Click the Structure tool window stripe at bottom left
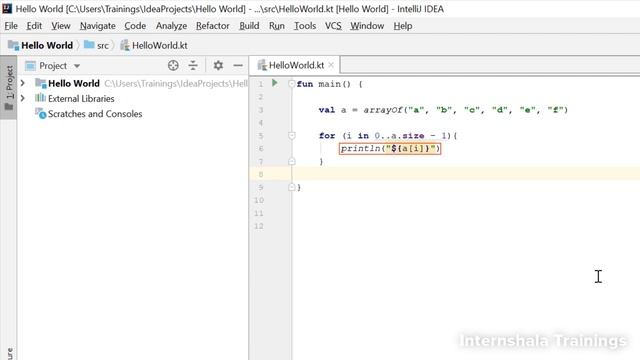640x360 pixels. pos(9,353)
